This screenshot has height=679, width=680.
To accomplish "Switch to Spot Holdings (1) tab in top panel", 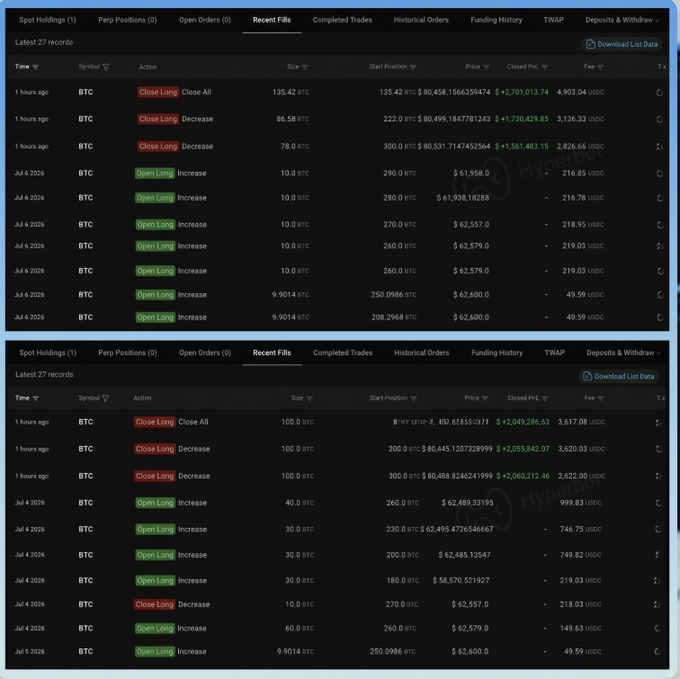I will tap(48, 20).
